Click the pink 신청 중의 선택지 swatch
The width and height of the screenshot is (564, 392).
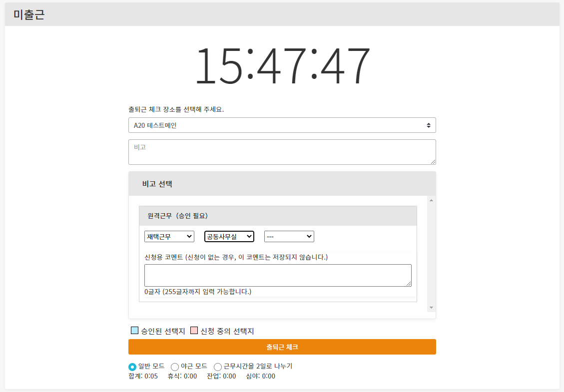[x=194, y=331]
